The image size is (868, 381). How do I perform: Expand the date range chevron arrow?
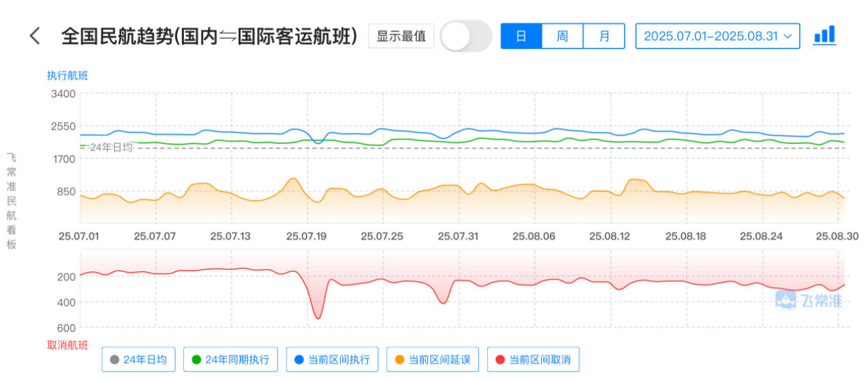[788, 36]
